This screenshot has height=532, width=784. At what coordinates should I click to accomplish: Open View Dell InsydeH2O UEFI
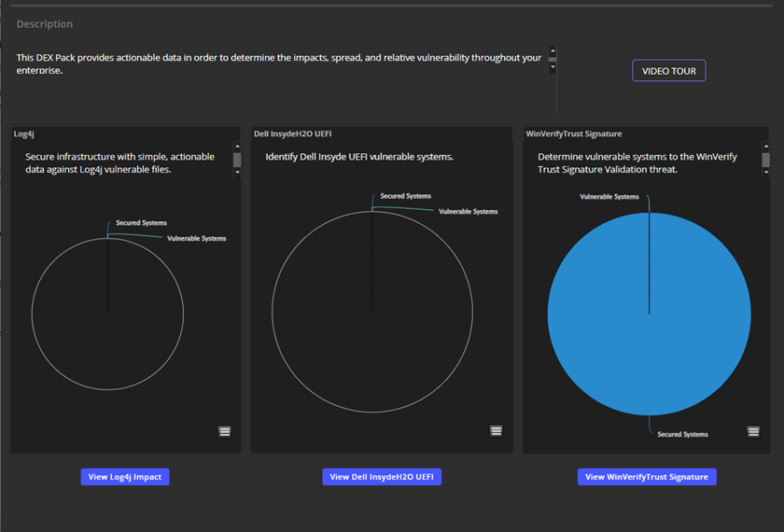[x=382, y=477]
